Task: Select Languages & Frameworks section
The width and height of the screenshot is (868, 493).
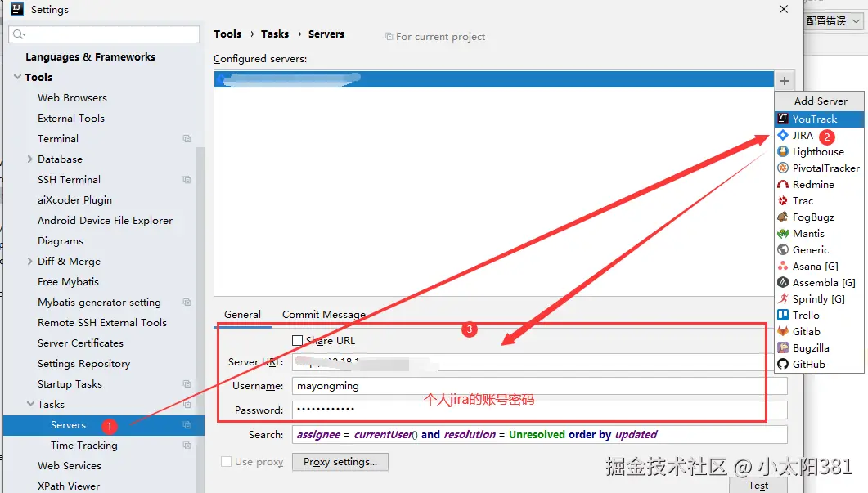Action: (x=90, y=56)
